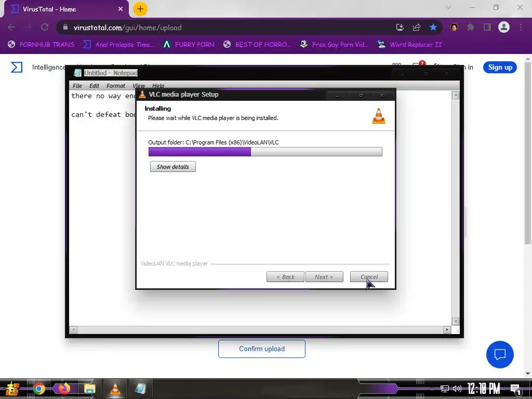Close the VirusTotal - Home tab
The height and width of the screenshot is (399, 532).
coord(121,9)
